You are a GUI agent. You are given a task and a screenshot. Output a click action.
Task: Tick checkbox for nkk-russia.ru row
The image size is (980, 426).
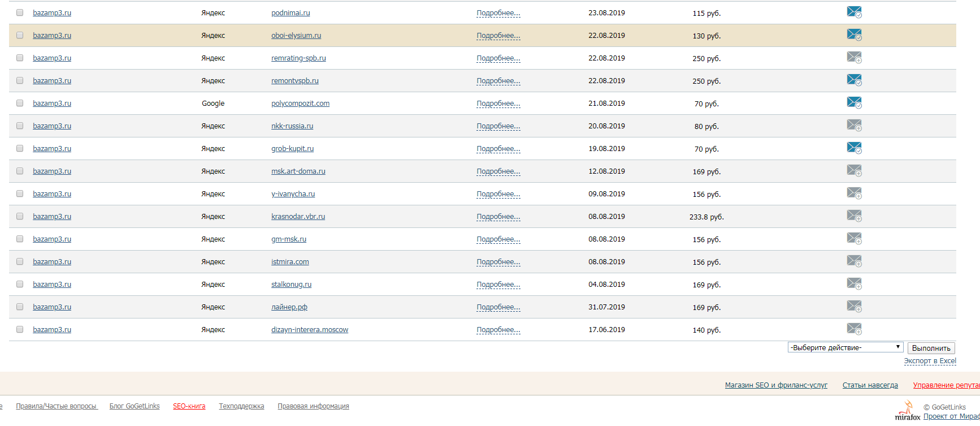[x=20, y=126]
